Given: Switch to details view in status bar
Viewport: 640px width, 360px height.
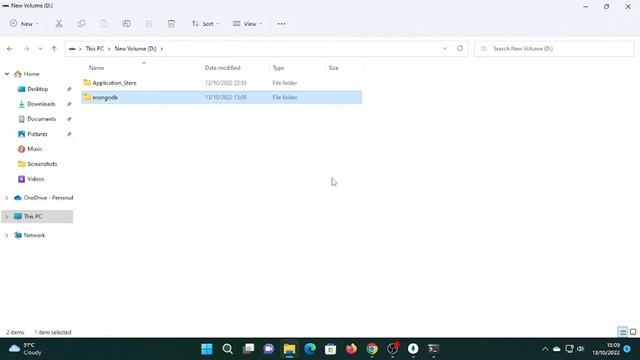Looking at the screenshot, I should [x=622, y=332].
